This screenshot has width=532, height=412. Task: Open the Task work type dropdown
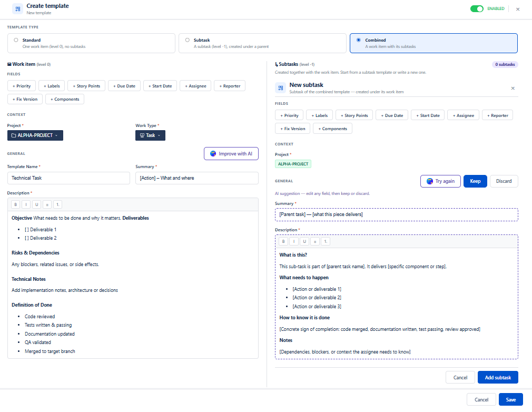click(x=150, y=135)
